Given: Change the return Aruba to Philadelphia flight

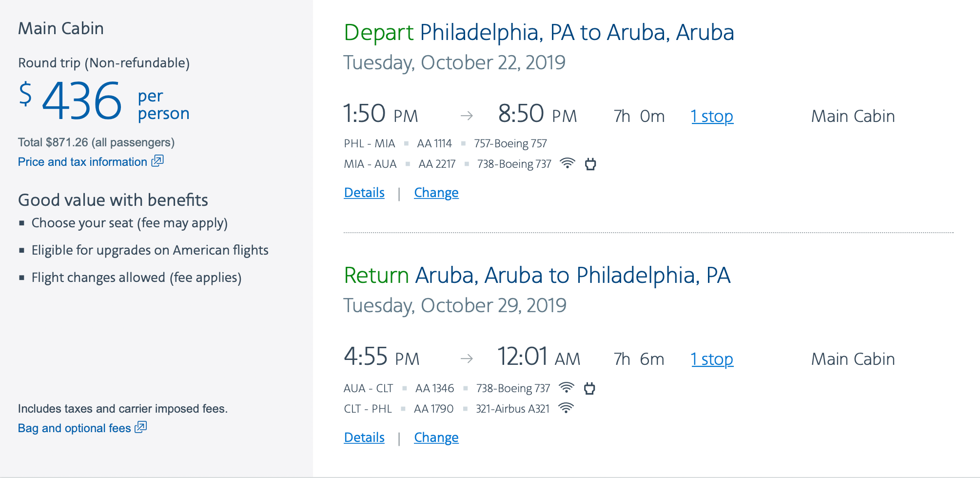Looking at the screenshot, I should pos(436,438).
